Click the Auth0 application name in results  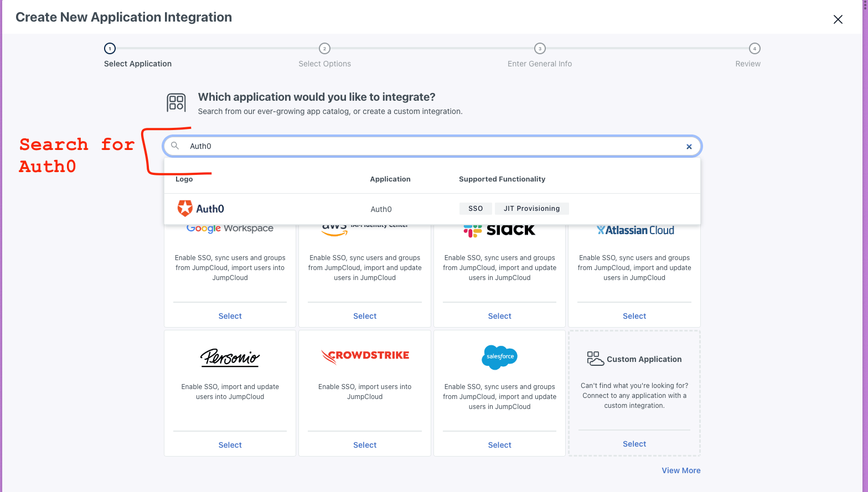[381, 209]
